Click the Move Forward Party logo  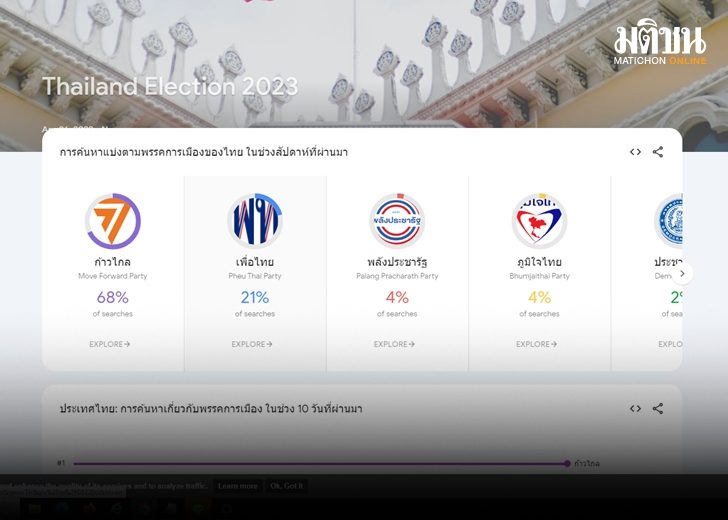point(113,221)
